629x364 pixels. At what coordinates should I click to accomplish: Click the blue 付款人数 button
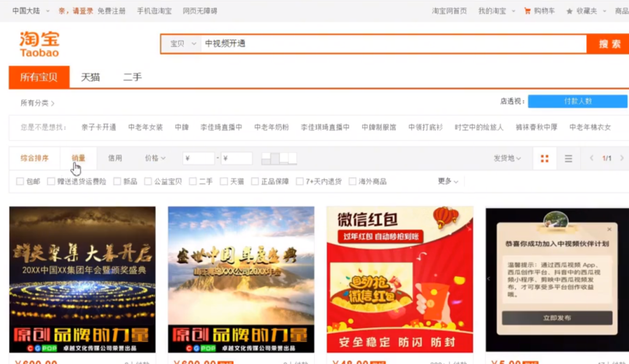(578, 101)
